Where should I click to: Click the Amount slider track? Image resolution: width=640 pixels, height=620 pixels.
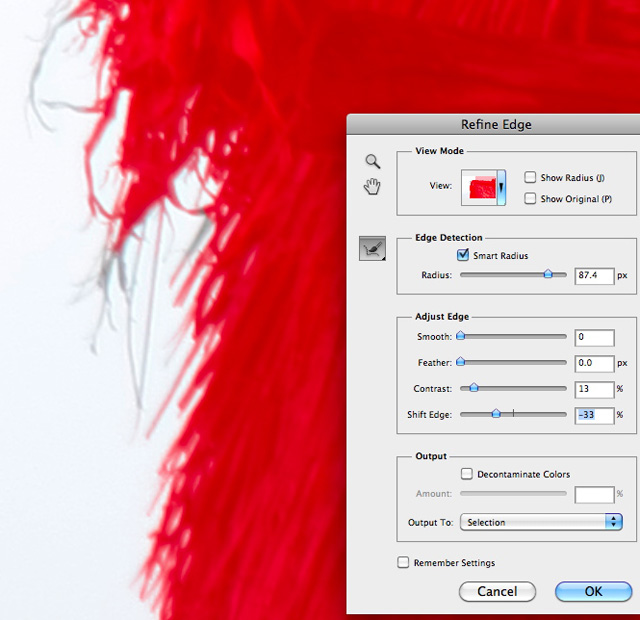tap(513, 493)
